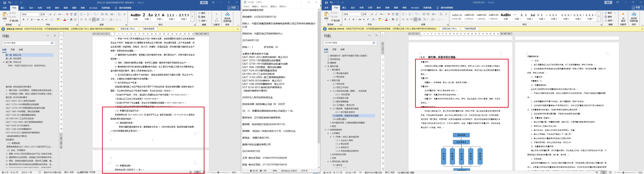This screenshot has width=644, height=174.
Task: Collapse the '五 服务方案' heading in right navigation pane
Action: click(326, 66)
